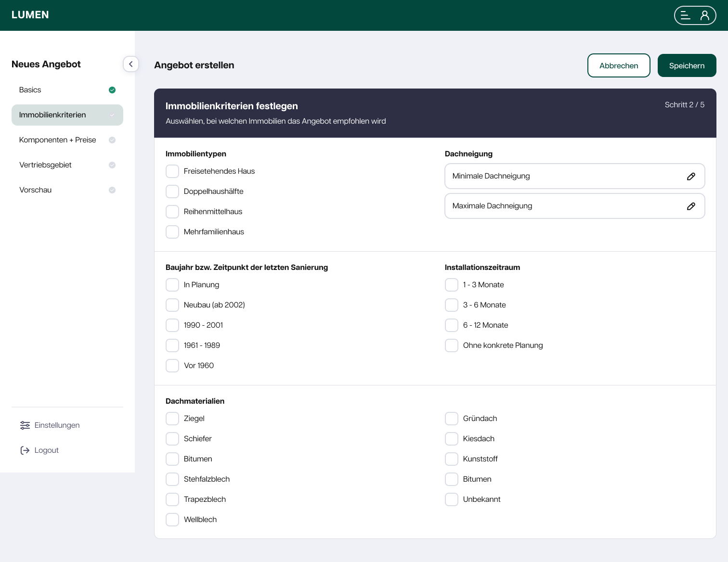Click the Immobilientypen heading

click(196, 154)
